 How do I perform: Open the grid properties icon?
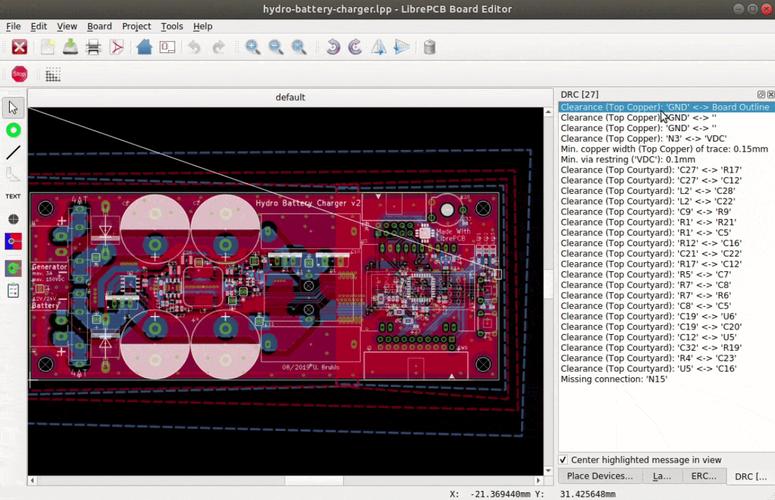tap(53, 75)
